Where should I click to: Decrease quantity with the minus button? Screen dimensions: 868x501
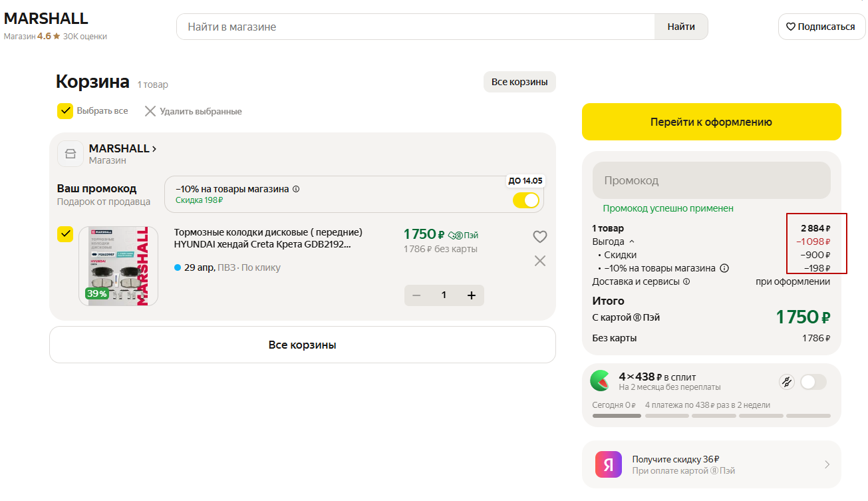click(x=416, y=295)
